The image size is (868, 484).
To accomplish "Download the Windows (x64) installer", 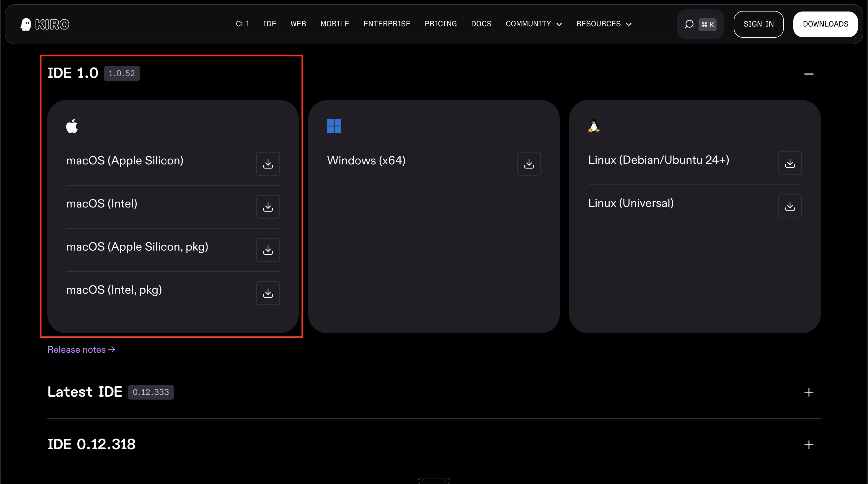I will coord(529,164).
